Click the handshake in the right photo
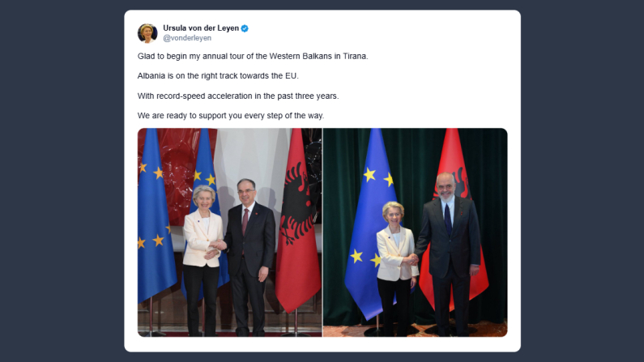This screenshot has height=362, width=644. [412, 259]
